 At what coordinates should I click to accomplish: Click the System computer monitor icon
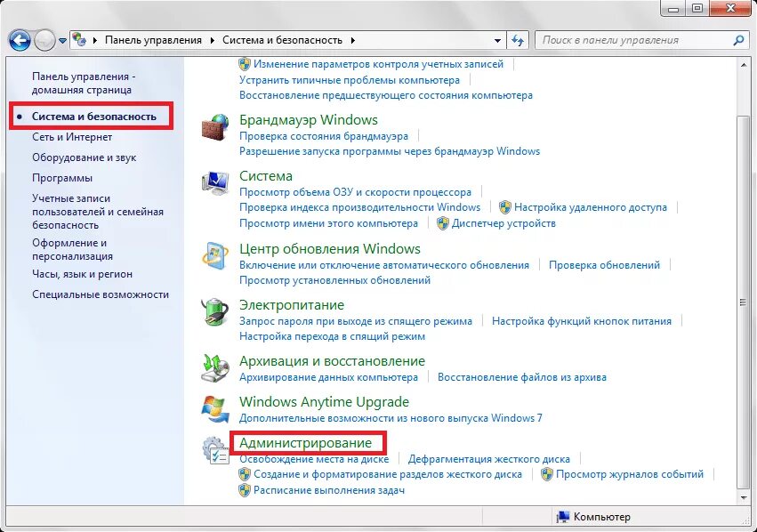click(215, 183)
